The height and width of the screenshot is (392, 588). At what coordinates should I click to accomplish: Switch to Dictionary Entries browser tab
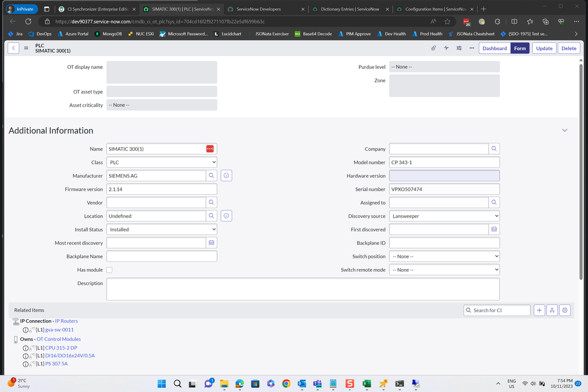(x=350, y=9)
